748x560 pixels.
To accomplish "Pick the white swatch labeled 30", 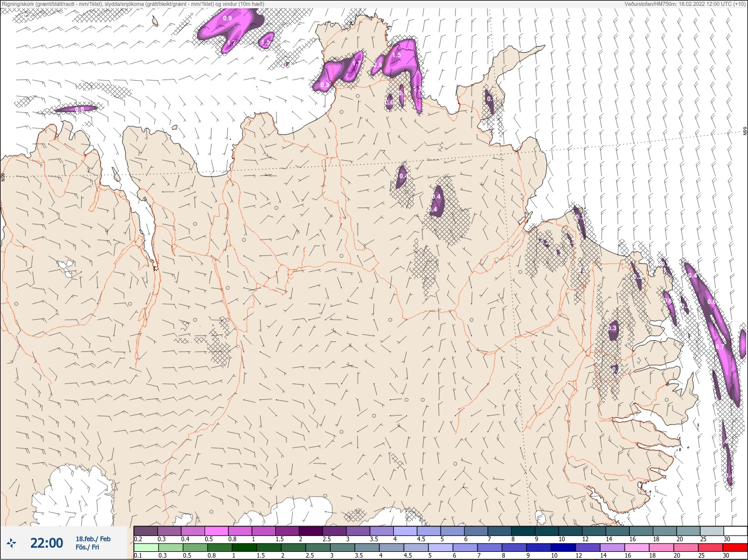I will click(735, 530).
